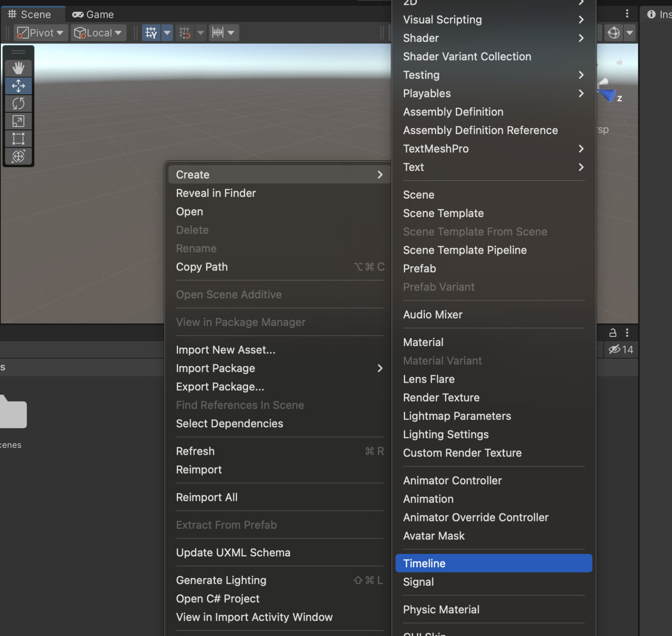Select the Scale tool

point(18,121)
